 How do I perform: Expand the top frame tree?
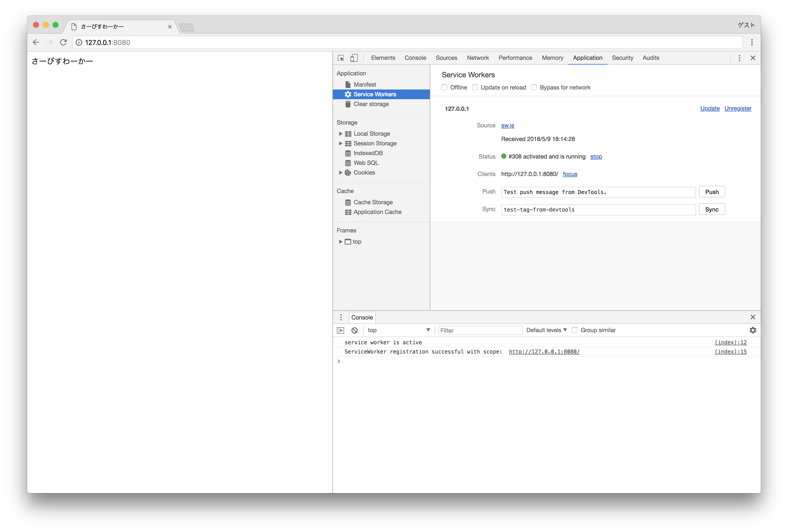click(340, 242)
